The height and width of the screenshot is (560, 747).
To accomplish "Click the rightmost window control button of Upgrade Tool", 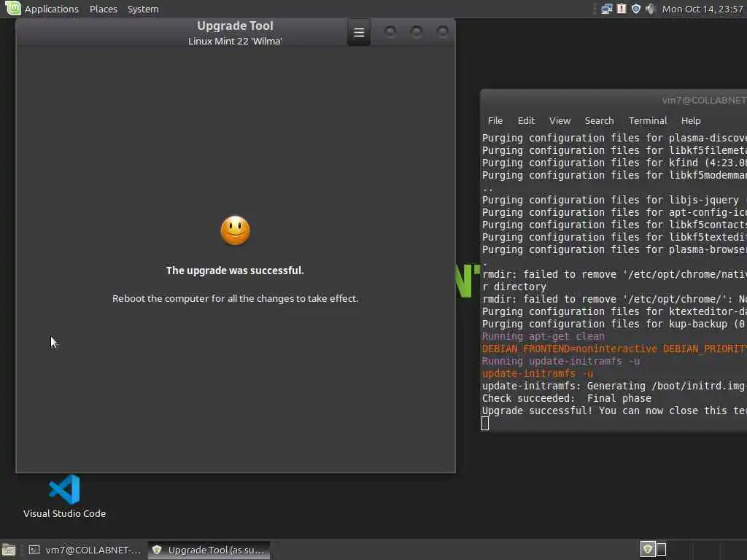I will (443, 32).
